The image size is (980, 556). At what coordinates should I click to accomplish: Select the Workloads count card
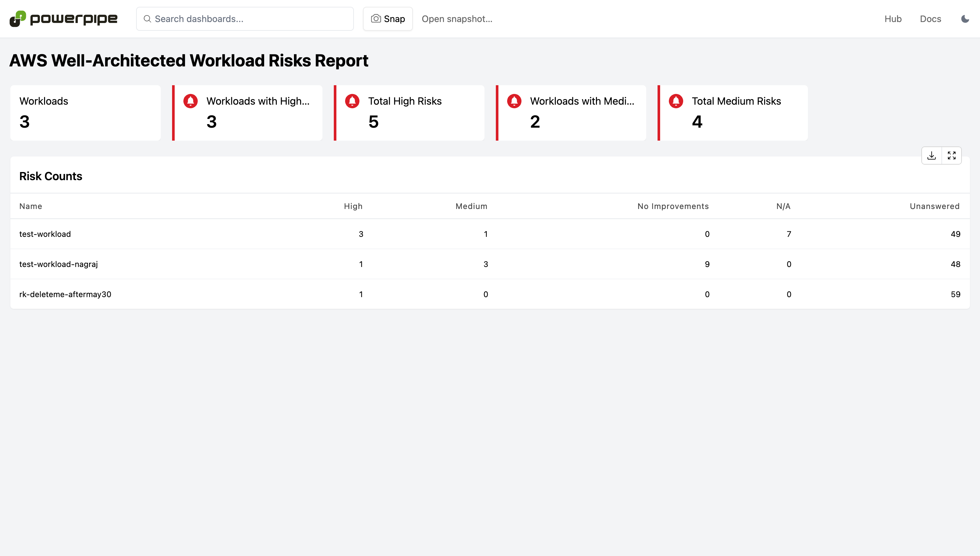pos(85,113)
